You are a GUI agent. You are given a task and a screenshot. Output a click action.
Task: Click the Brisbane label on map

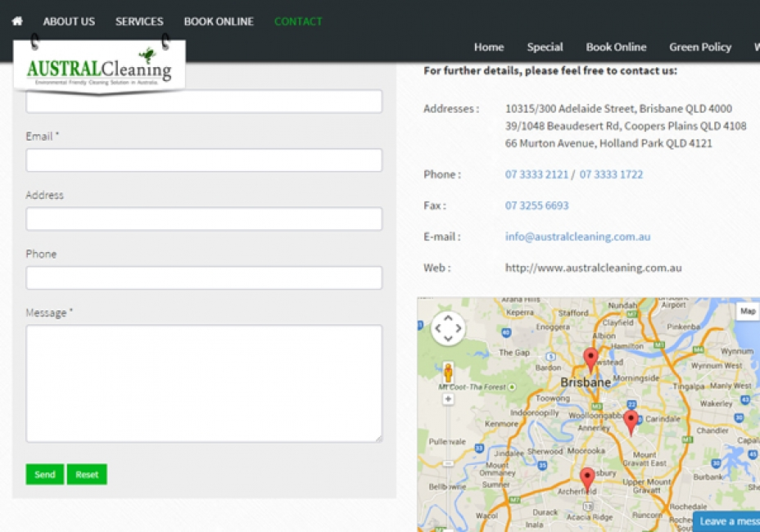pos(586,382)
